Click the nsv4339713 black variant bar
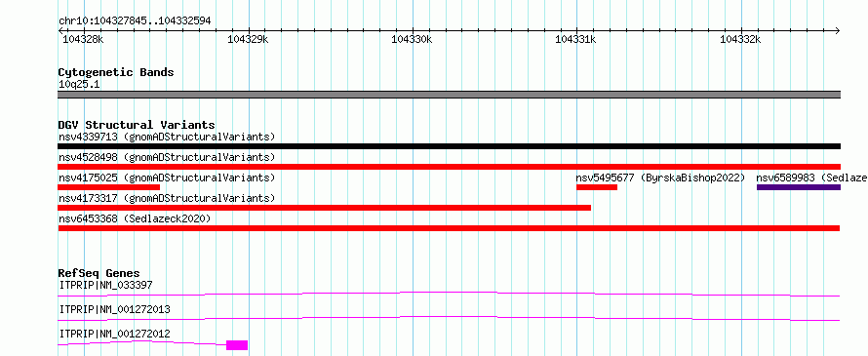 point(449,146)
